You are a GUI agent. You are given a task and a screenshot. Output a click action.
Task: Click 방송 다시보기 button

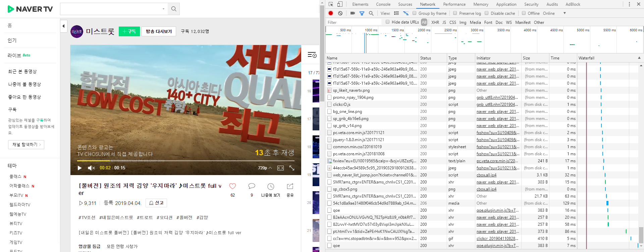[x=159, y=31]
